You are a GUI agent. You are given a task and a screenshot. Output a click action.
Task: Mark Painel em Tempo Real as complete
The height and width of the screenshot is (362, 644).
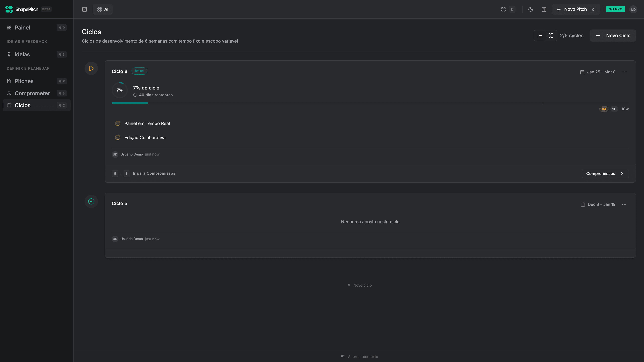[x=118, y=123]
